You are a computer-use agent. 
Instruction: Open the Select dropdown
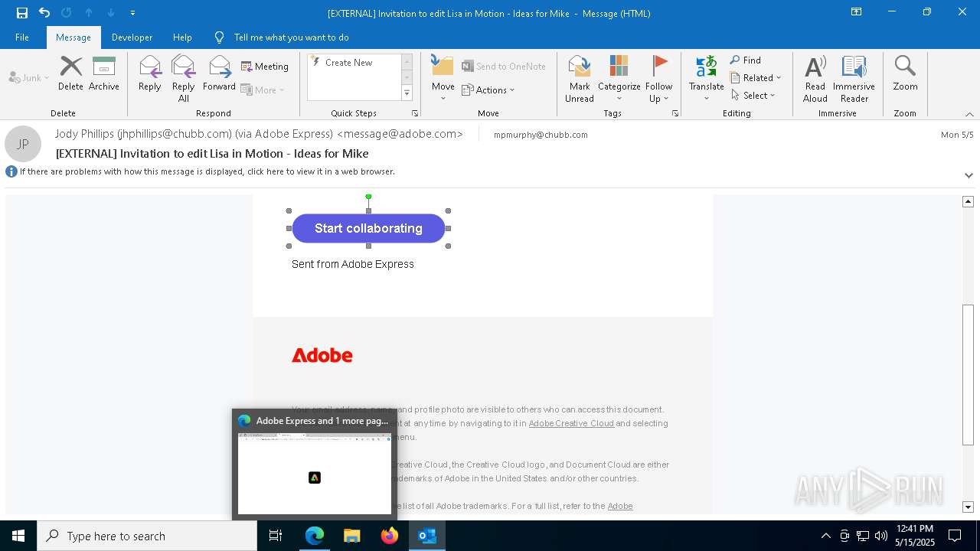(753, 96)
